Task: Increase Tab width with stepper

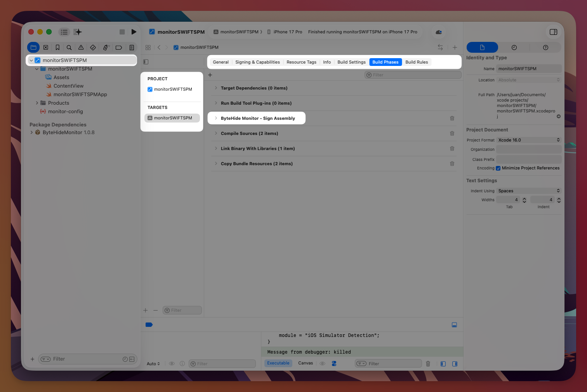Action: coord(524,198)
